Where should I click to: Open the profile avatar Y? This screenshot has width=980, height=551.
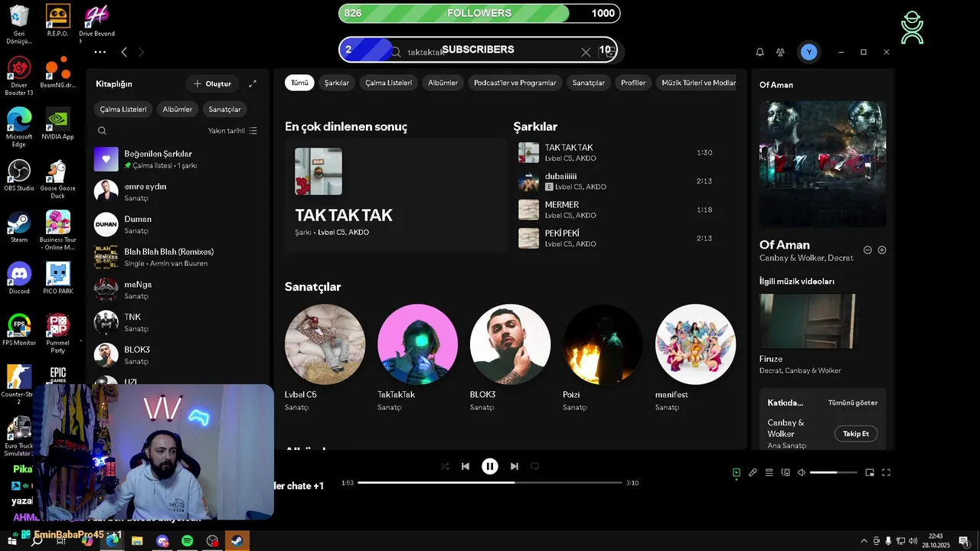tap(808, 52)
